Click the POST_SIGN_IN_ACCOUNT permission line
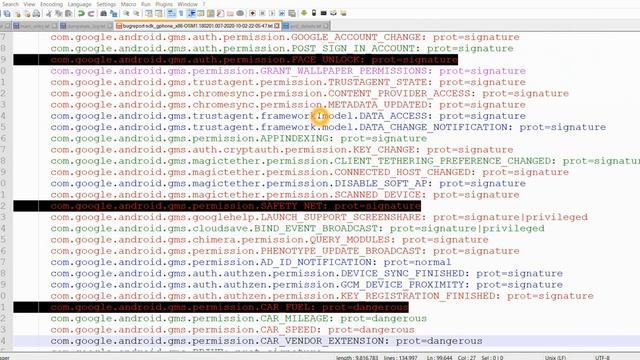Screen dimensions: 640x360 [282, 49]
